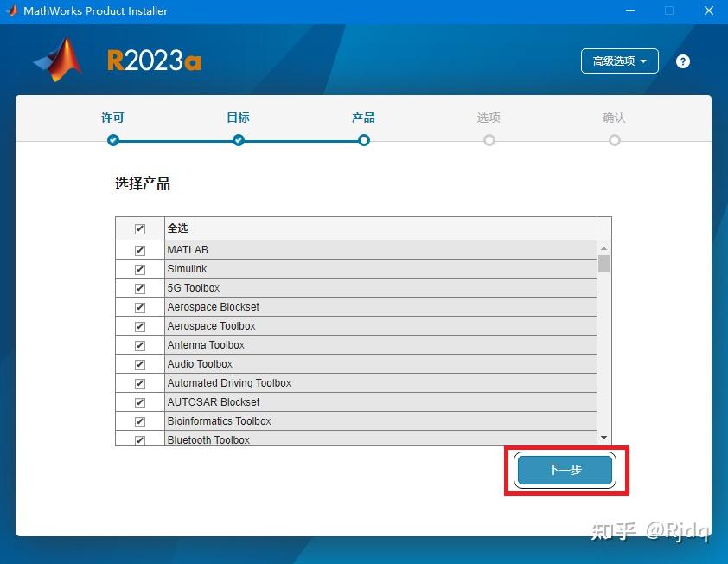The width and height of the screenshot is (728, 564).
Task: Click the 选项 step circle
Action: [489, 139]
